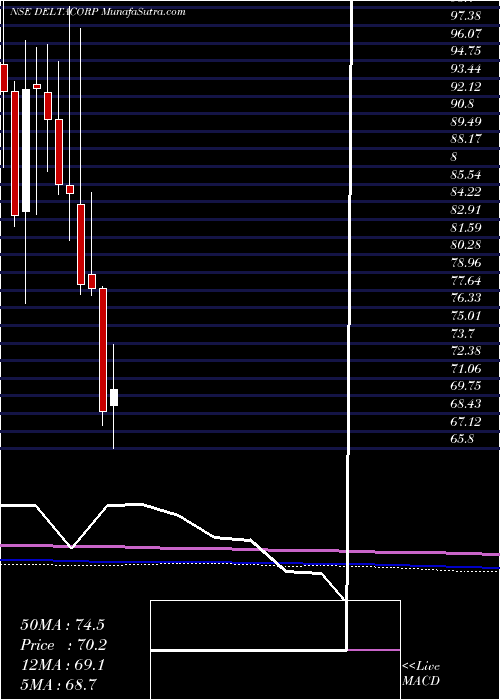This screenshot has height=700, width=500.
Task: Click the 85.54 price label
Action: (466, 175)
